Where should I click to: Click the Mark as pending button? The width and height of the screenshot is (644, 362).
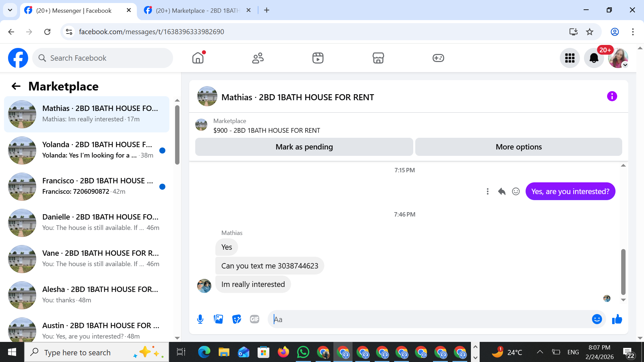[x=304, y=147]
